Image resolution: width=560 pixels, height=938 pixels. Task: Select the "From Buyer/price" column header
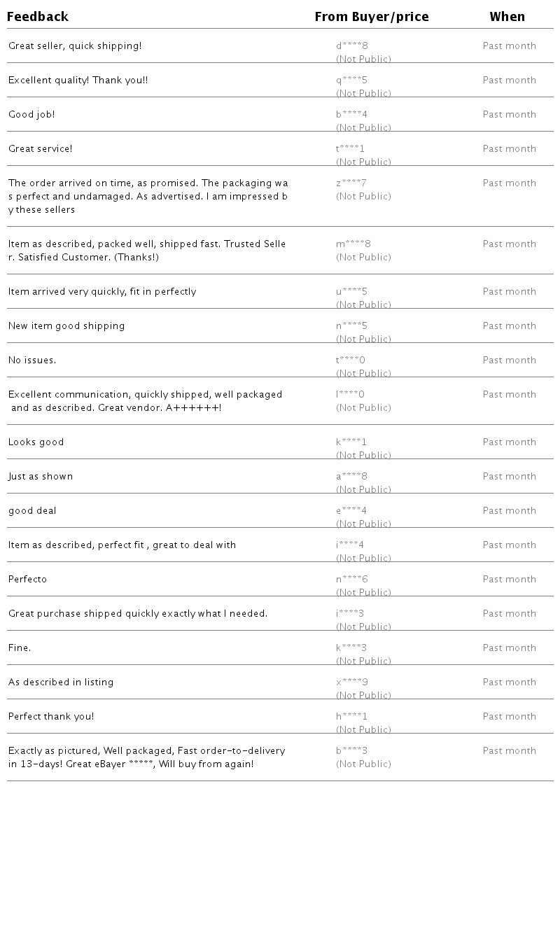[372, 17]
